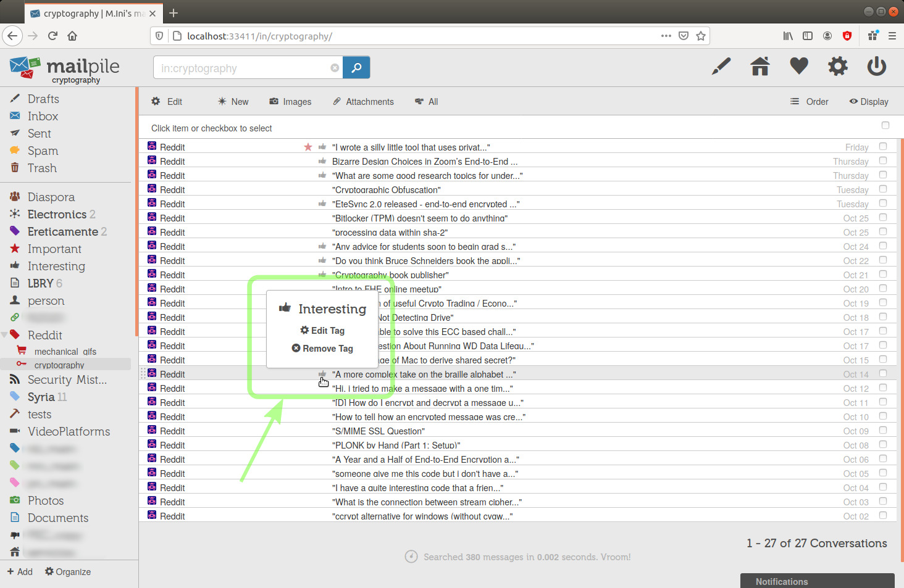
Task: Check the box for the Oct 09 message
Action: tap(883, 431)
